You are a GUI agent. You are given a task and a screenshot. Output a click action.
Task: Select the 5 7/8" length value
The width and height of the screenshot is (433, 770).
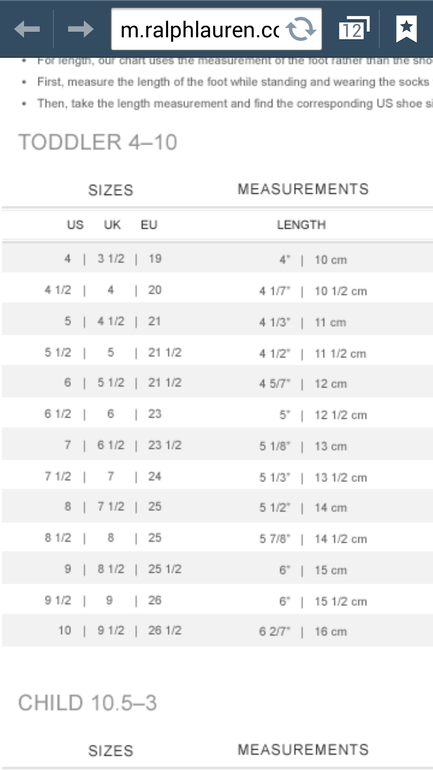[275, 539]
